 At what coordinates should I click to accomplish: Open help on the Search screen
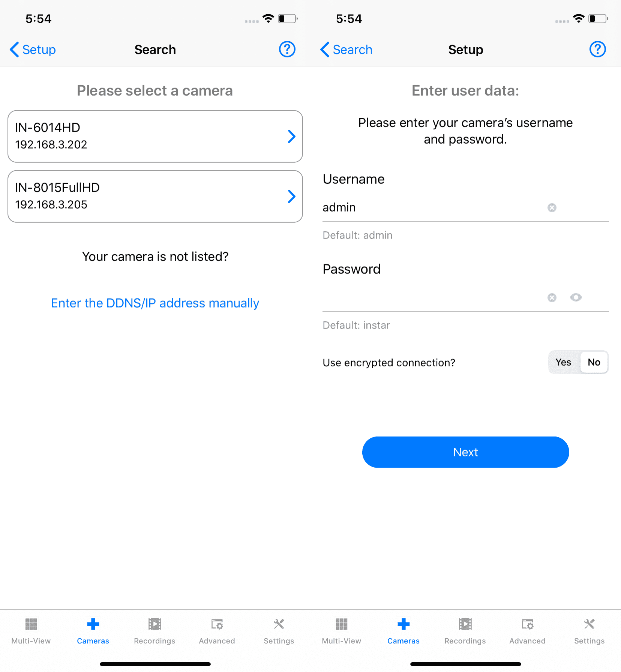[287, 49]
